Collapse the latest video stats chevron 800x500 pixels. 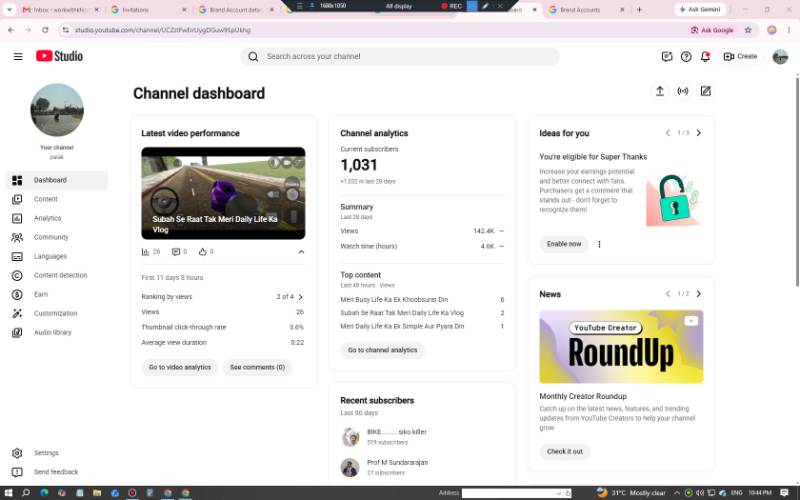coord(301,252)
